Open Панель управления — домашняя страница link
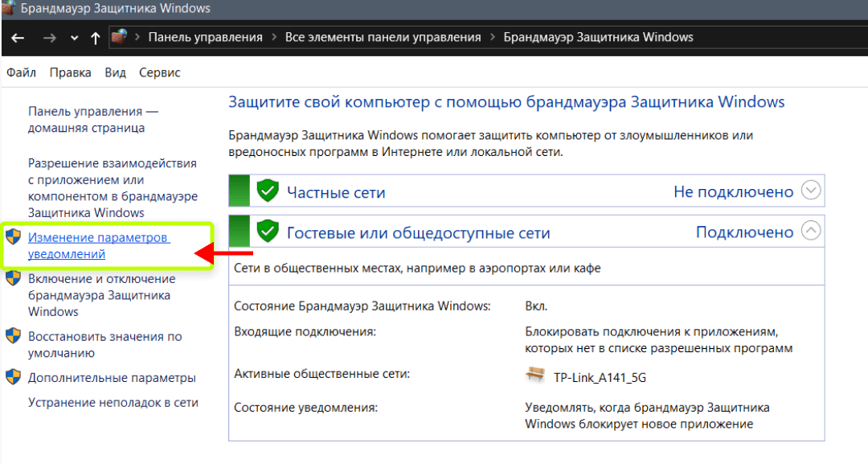Screen dimensions: 868x464 pyautogui.click(x=93, y=120)
